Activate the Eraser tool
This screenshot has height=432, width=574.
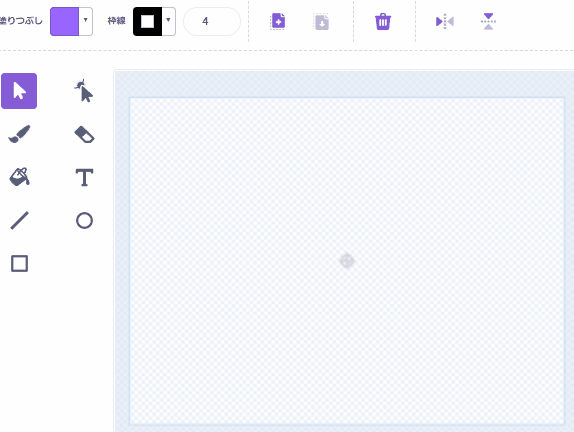coord(84,134)
